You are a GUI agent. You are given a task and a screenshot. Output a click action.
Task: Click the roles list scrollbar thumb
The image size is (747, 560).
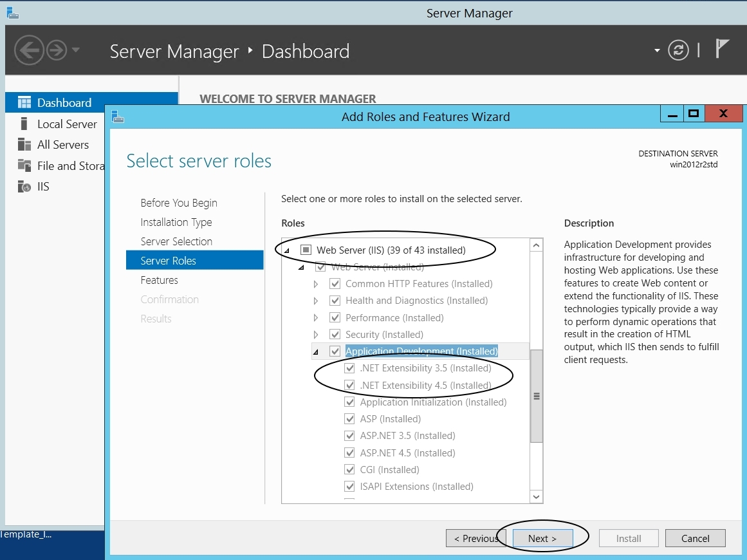537,396
